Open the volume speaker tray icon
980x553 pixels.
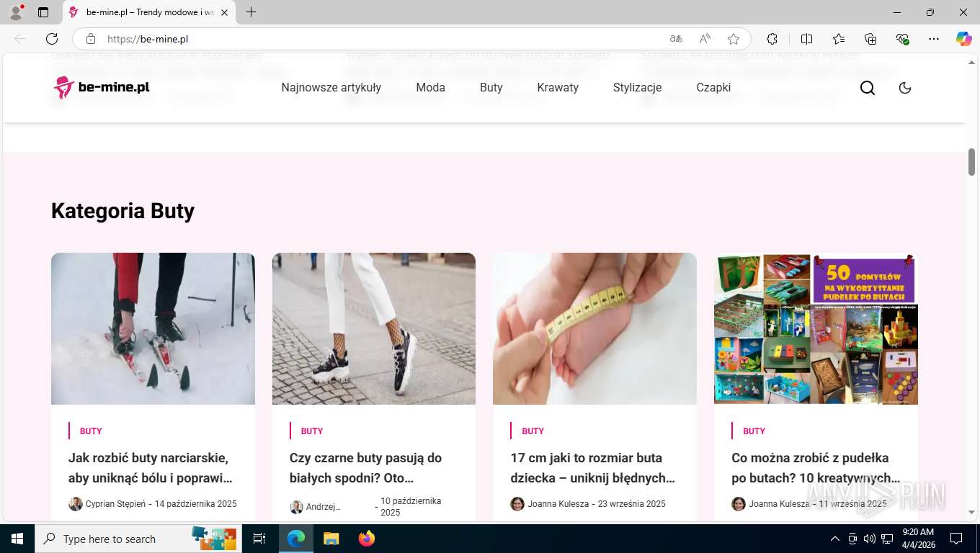click(870, 539)
